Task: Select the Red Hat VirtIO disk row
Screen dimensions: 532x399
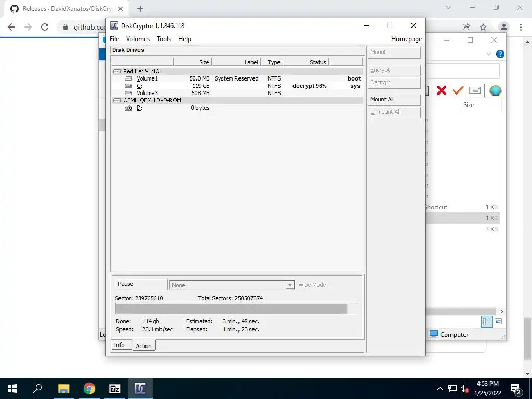Action: pos(237,71)
